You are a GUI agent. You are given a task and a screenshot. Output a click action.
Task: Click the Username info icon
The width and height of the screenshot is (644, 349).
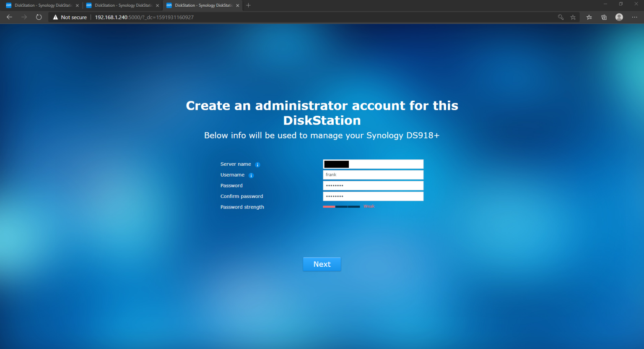click(x=251, y=175)
